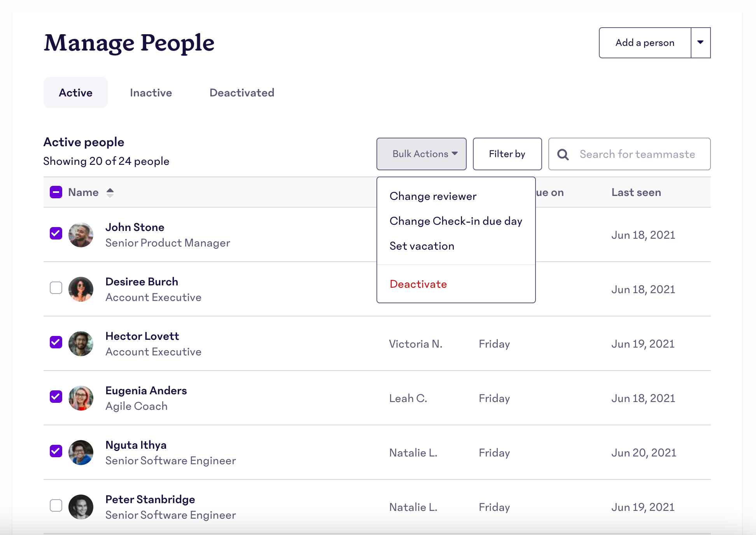
Task: Switch to the Deactivated tab
Action: click(242, 93)
